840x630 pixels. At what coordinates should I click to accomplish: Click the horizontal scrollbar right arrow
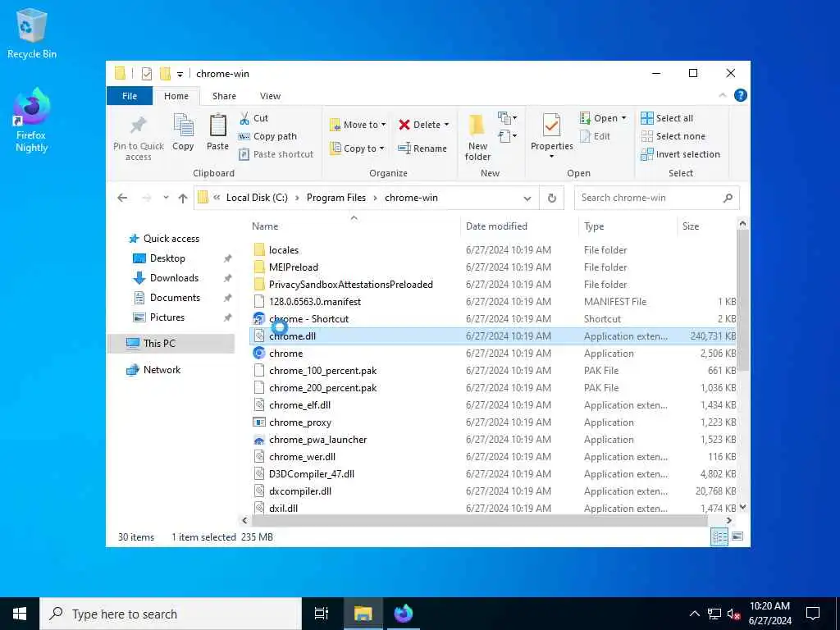coord(728,520)
